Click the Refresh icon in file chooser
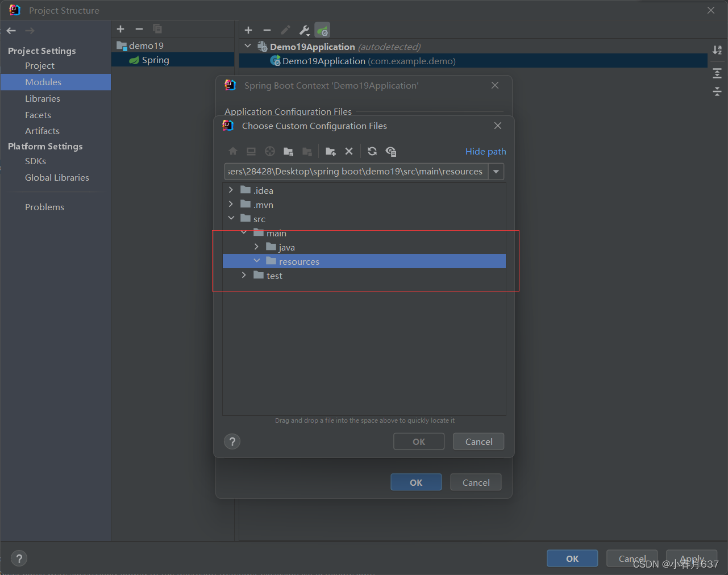 [x=372, y=151]
